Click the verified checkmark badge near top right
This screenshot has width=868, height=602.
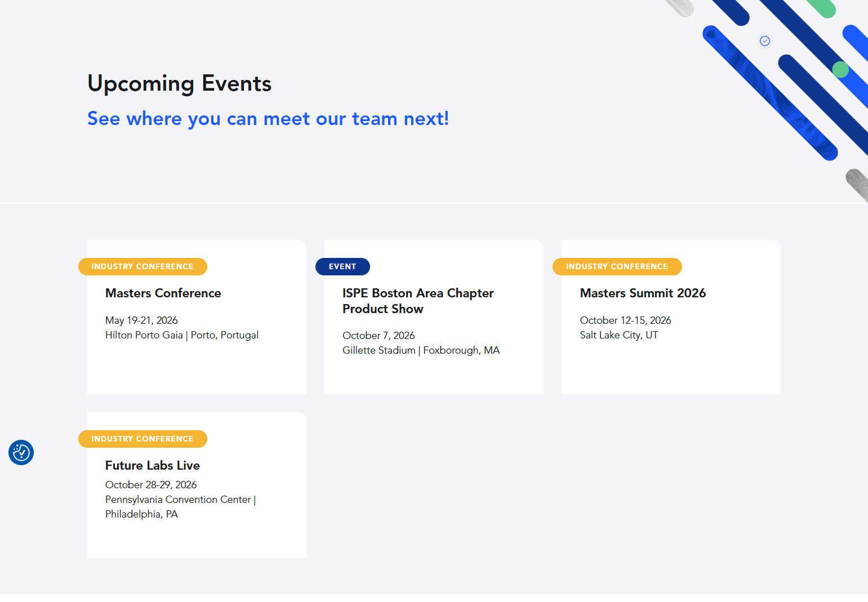coord(764,41)
